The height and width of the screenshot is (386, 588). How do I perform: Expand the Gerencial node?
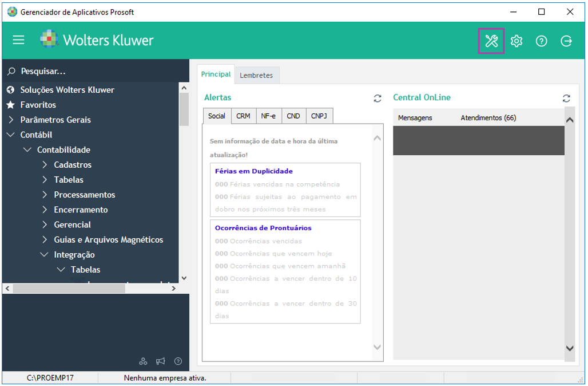pos(45,224)
